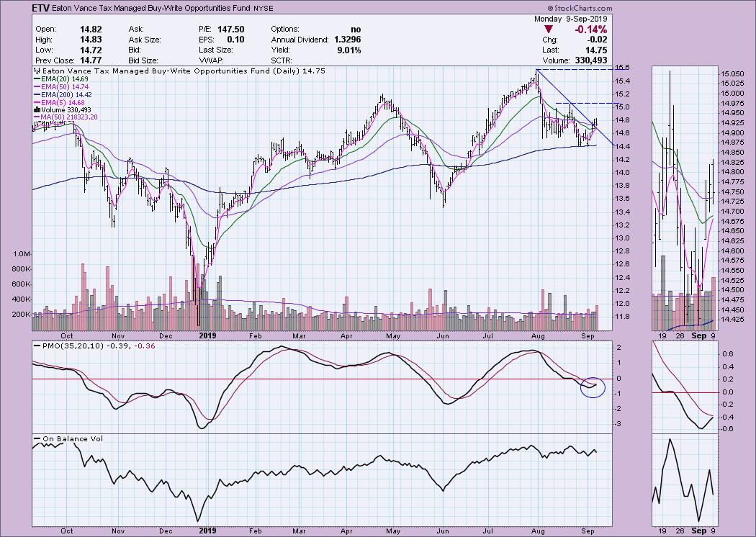Click the 14.425 label on the mini chart axis
756x537 pixels.
(x=732, y=319)
